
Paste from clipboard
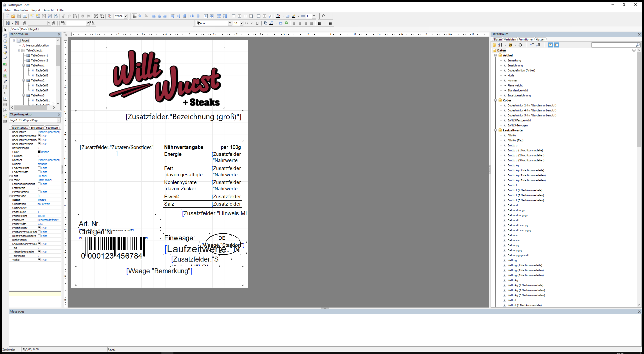pyautogui.click(x=74, y=16)
